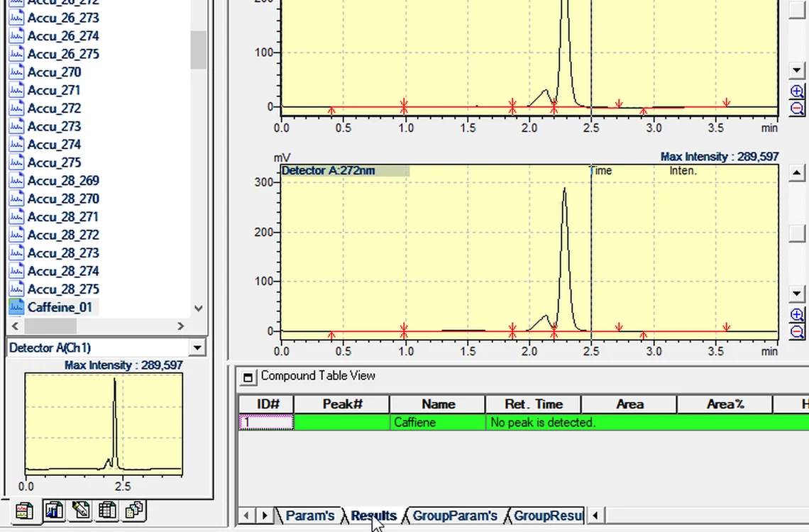Click the arrow right of the GroupResu tab
This screenshot has height=532, width=809.
tap(595, 516)
